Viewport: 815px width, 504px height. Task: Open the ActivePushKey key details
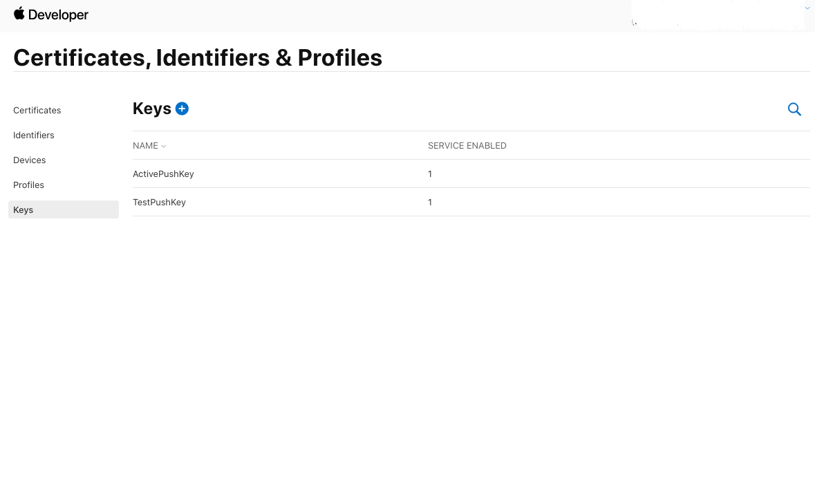pos(163,174)
